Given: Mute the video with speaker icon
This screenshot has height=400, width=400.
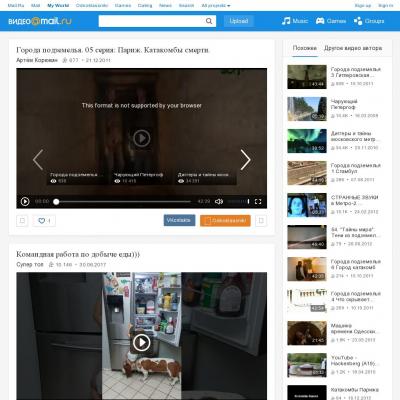Looking at the screenshot, I should point(219,201).
